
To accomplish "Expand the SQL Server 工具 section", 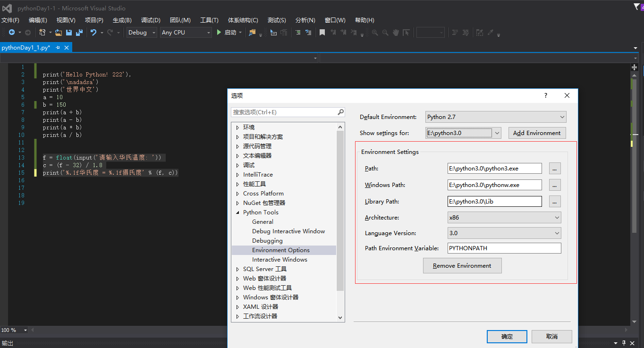I will [238, 269].
